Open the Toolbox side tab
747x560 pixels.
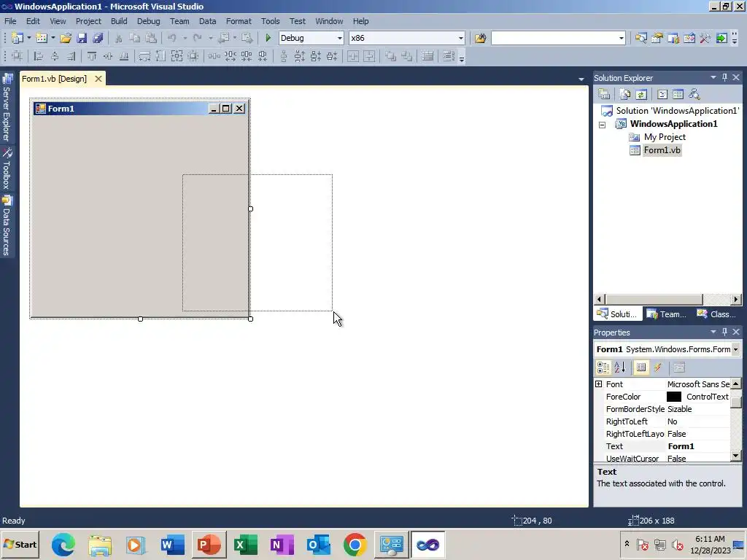coord(7,168)
